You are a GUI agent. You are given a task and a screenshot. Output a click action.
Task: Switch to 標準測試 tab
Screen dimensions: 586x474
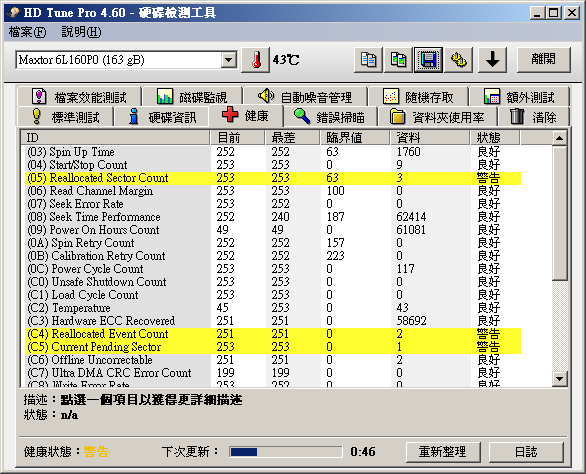point(65,117)
